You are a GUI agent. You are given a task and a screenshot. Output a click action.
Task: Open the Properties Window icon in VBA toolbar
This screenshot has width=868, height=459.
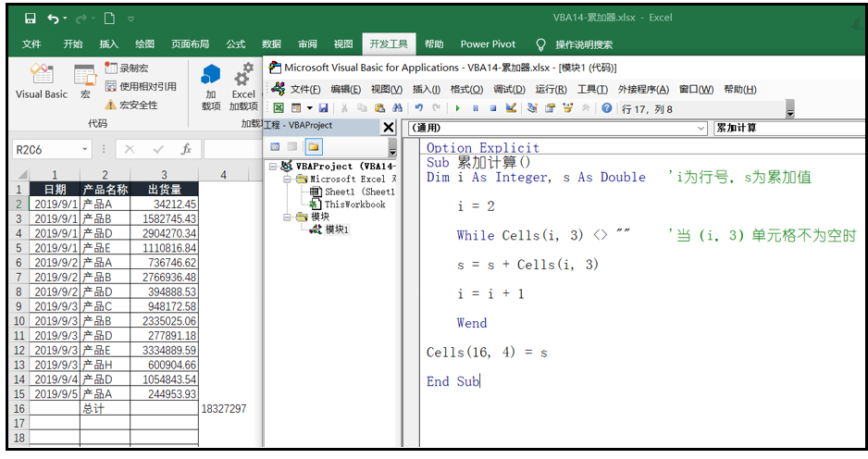551,108
